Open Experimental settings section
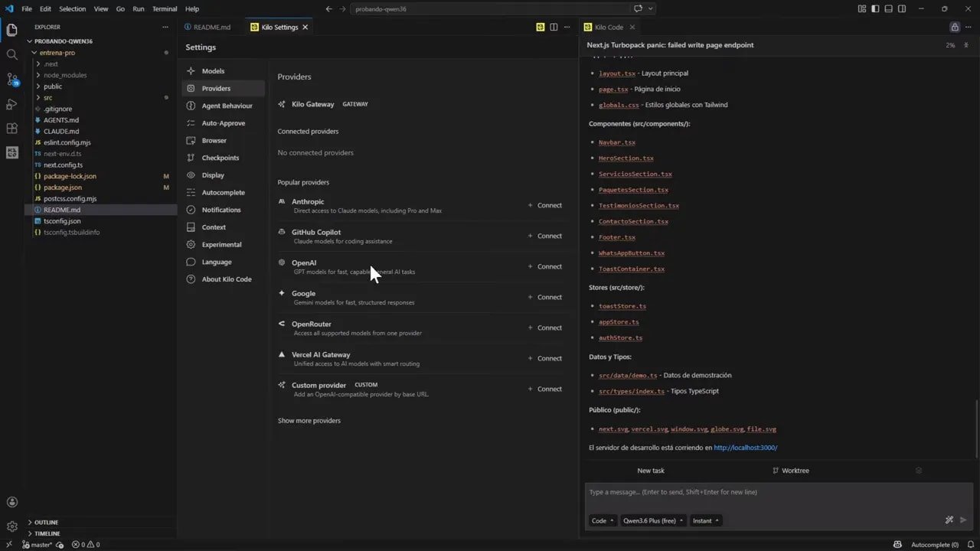The height and width of the screenshot is (551, 980). click(224, 245)
